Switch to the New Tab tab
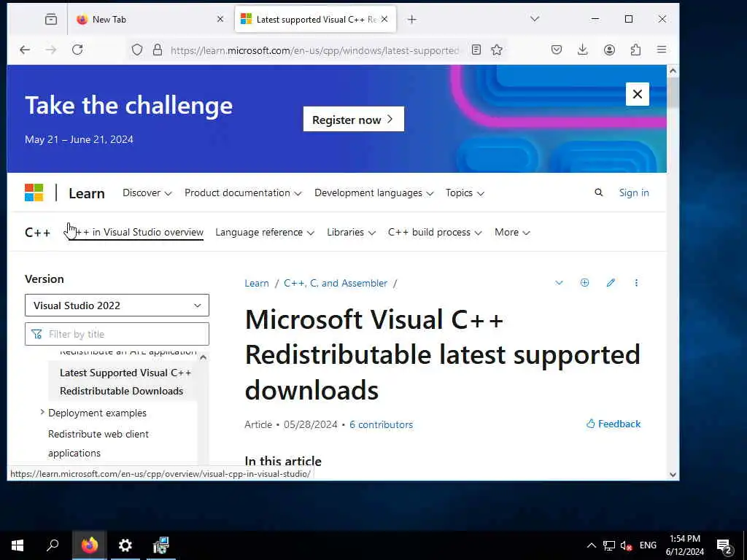747x560 pixels. click(143, 19)
